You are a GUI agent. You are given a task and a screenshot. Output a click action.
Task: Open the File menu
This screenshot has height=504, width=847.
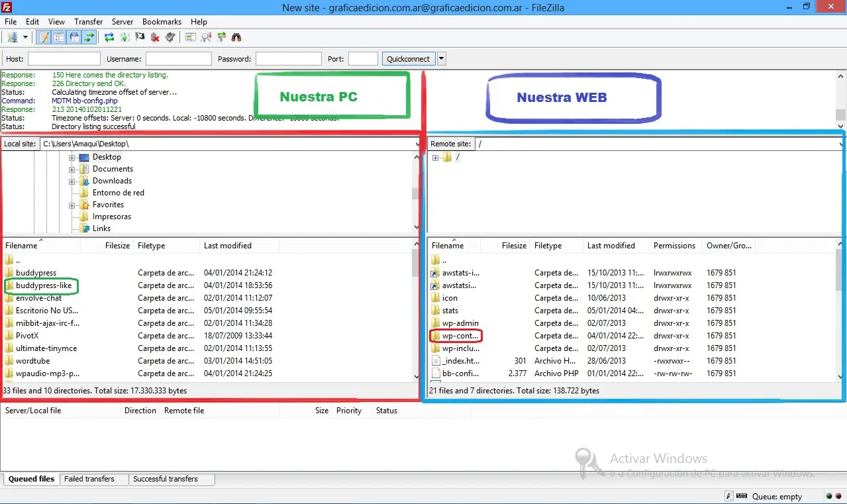(x=11, y=22)
